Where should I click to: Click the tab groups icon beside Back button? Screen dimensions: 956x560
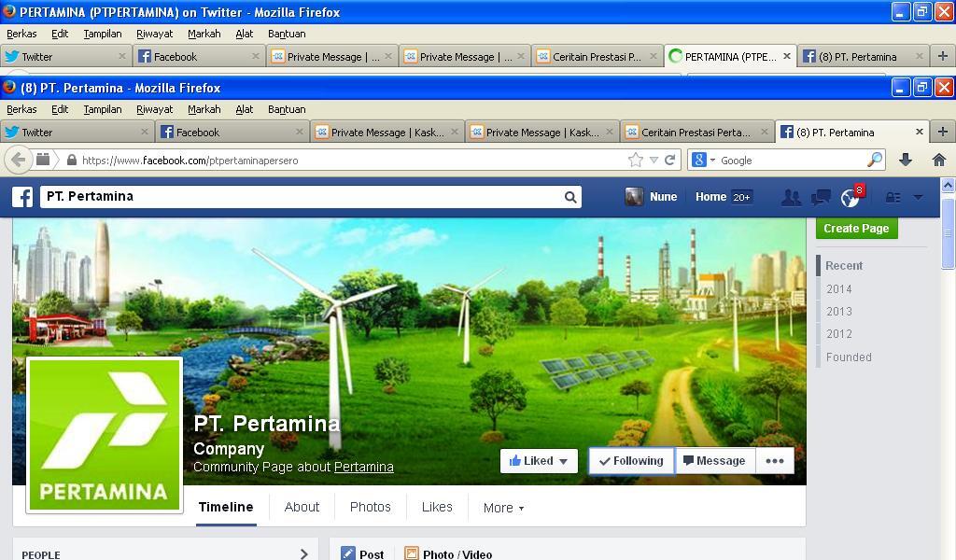pos(43,160)
